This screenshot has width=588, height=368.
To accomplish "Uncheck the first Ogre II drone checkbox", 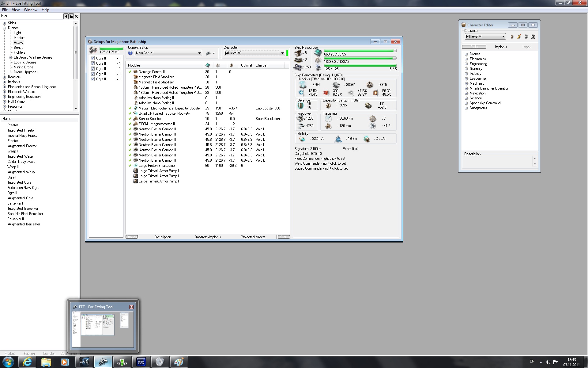I will pos(93,58).
